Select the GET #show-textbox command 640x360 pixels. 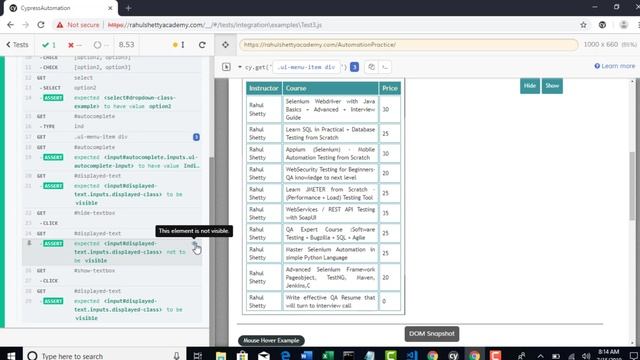(112, 270)
